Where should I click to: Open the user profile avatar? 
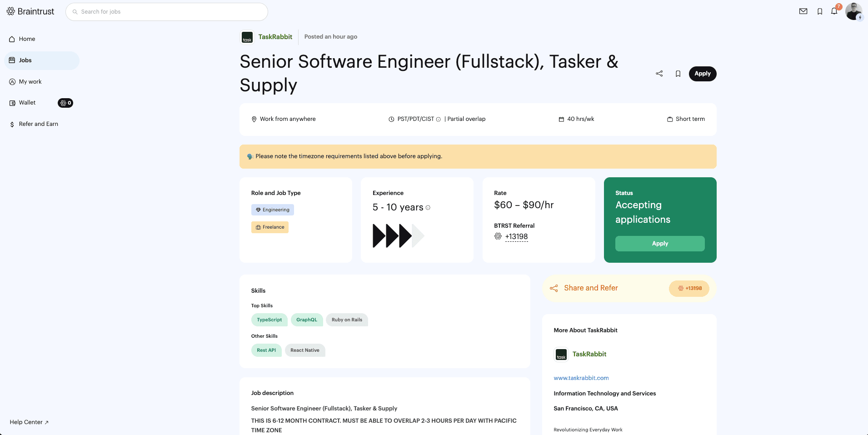point(853,11)
